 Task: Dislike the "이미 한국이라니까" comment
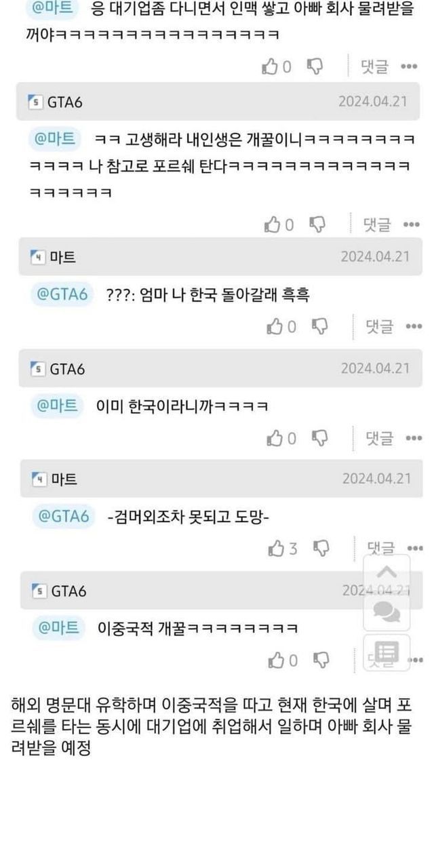tap(319, 438)
